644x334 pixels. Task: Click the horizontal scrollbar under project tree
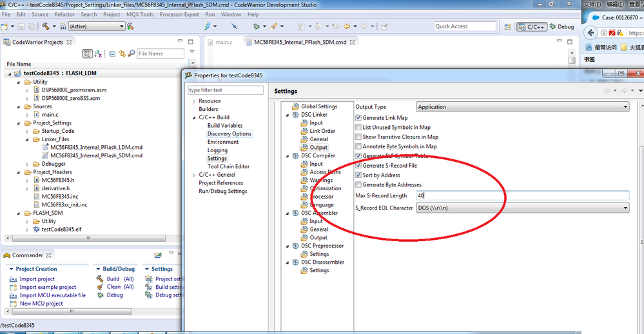(x=89, y=239)
